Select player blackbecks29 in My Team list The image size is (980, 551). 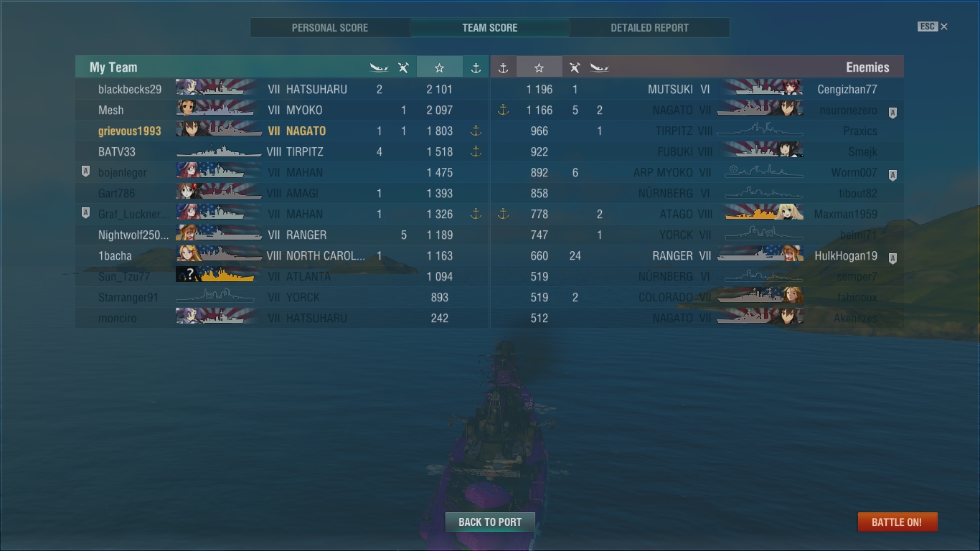click(282, 90)
